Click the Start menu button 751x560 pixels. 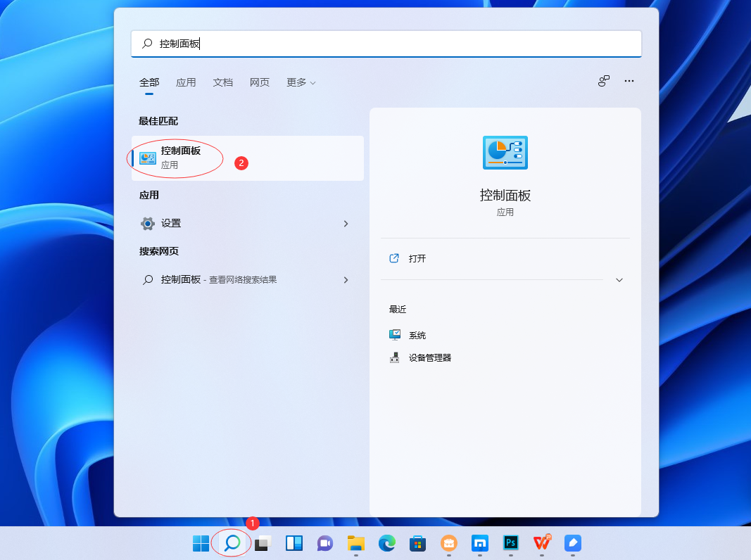tap(202, 543)
